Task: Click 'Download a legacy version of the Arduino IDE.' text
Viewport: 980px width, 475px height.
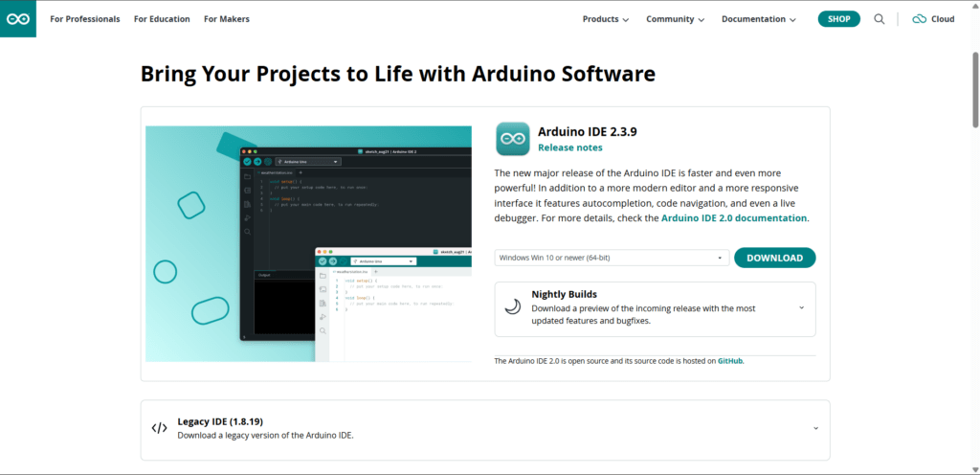Action: point(266,435)
